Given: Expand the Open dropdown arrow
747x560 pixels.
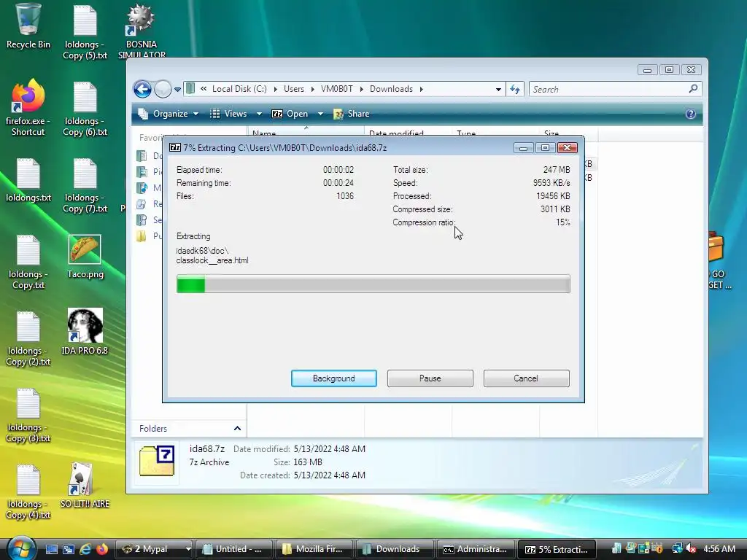Looking at the screenshot, I should pos(320,114).
